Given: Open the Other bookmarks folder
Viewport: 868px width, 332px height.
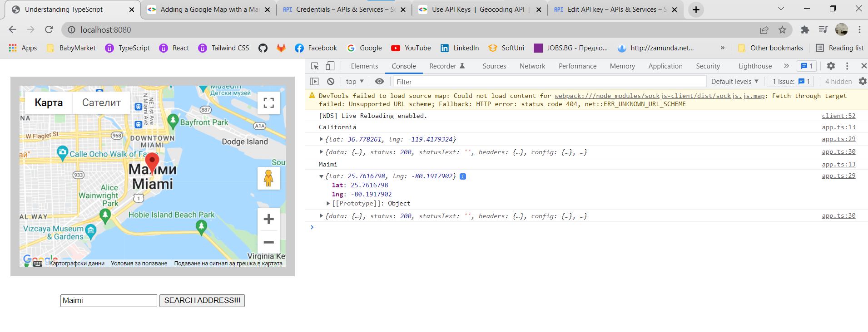Looking at the screenshot, I should [770, 48].
